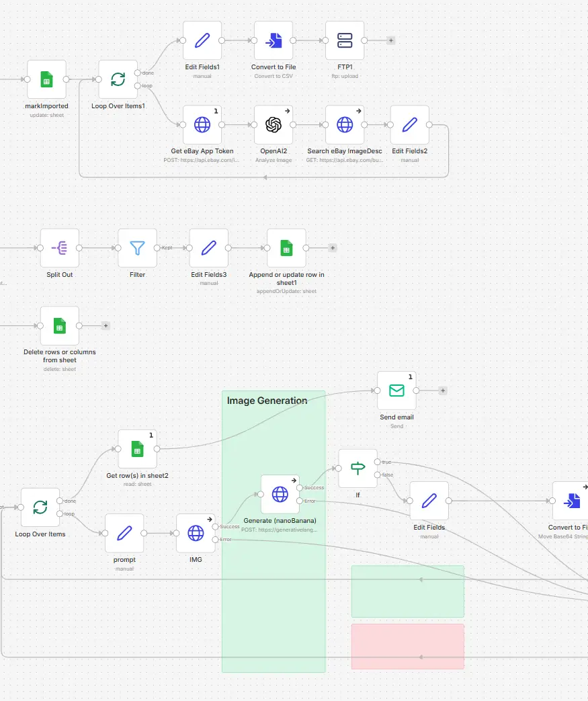The height and width of the screenshot is (701, 588).
Task: Select the Send email node
Action: [396, 390]
